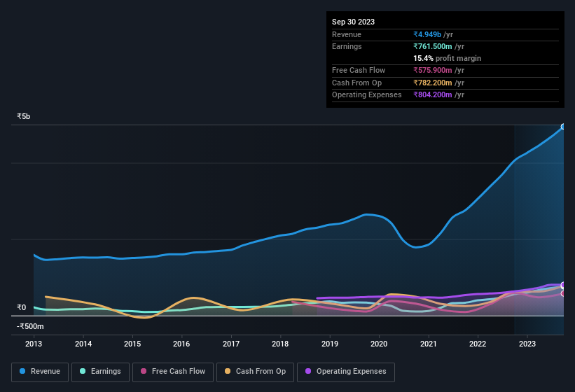
Task: Click the ₹761.500m earnings value
Action: coord(433,46)
